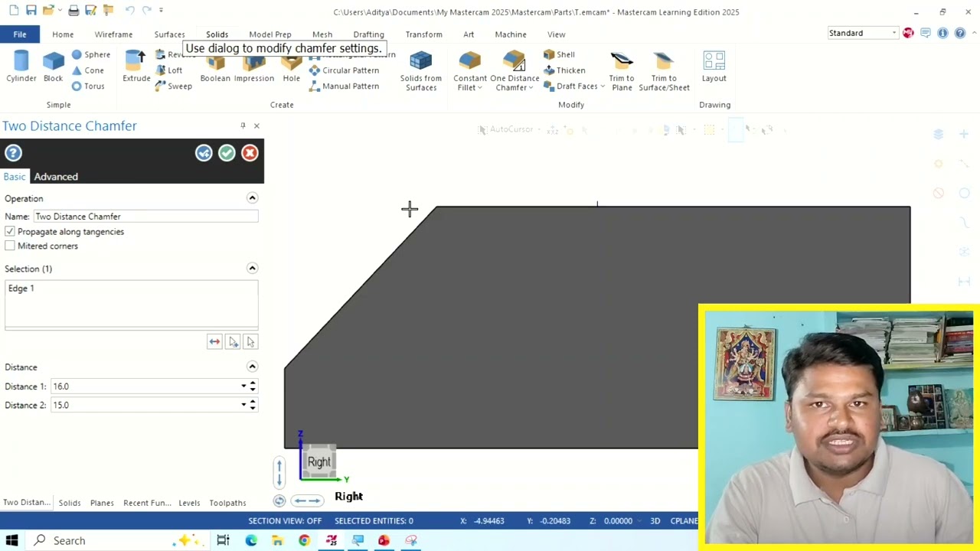The height and width of the screenshot is (551, 980).
Task: Open Distance 1 dropdown arrow
Action: point(243,386)
